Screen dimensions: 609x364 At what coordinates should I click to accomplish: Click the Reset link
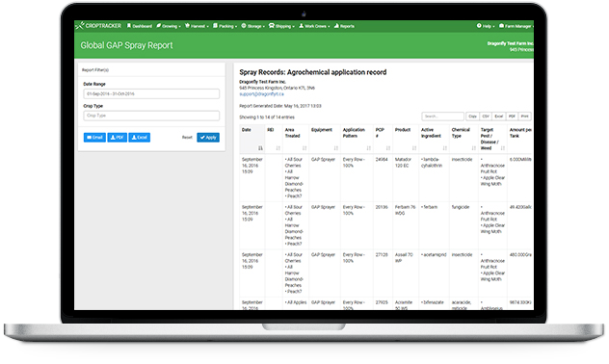click(187, 138)
